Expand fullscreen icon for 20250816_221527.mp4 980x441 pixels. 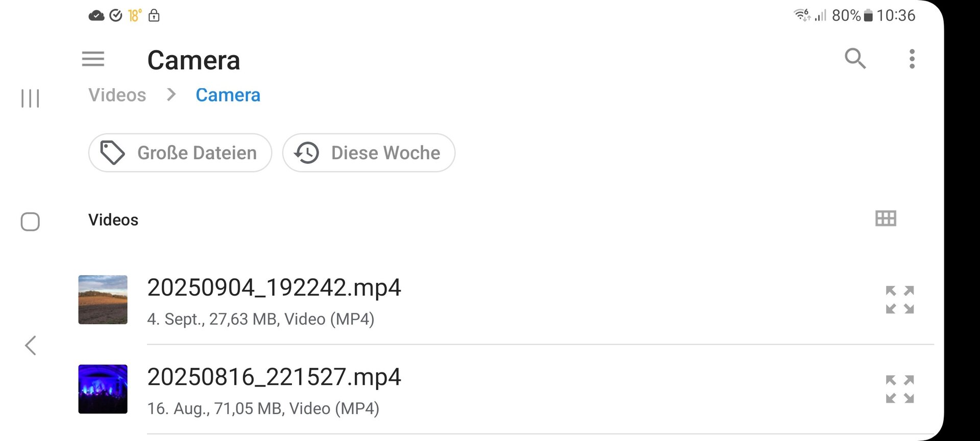point(899,389)
